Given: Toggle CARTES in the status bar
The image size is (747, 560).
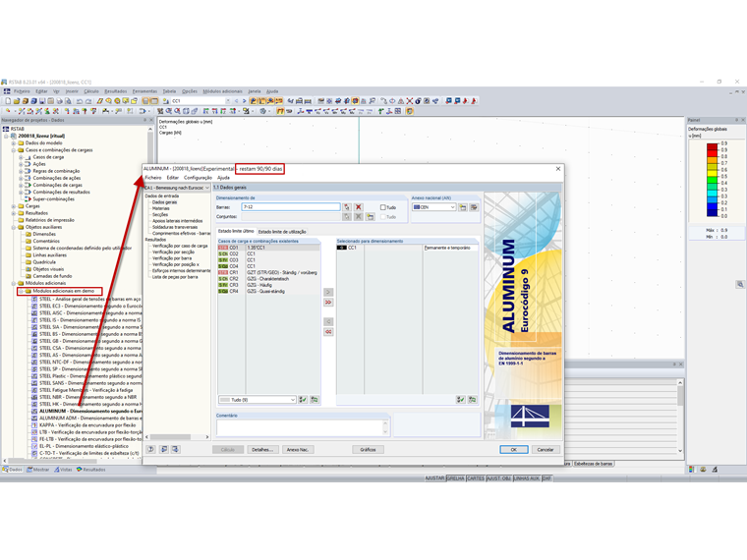Looking at the screenshot, I should [476, 478].
